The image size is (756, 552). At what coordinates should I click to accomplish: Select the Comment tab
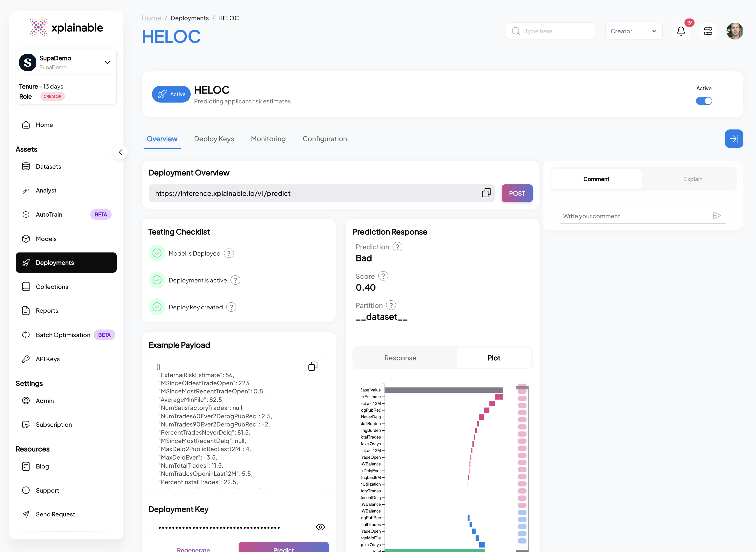(596, 179)
